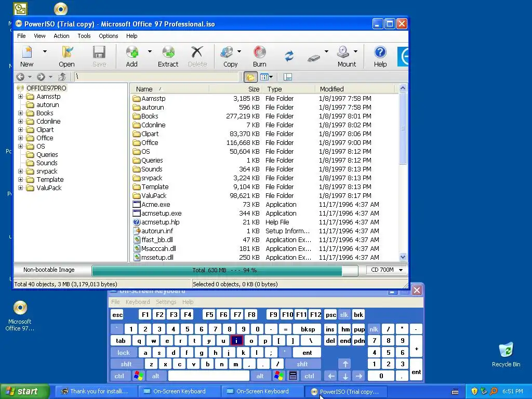Expand the ValuPack tree folder
532x399 pixels.
tap(20, 188)
